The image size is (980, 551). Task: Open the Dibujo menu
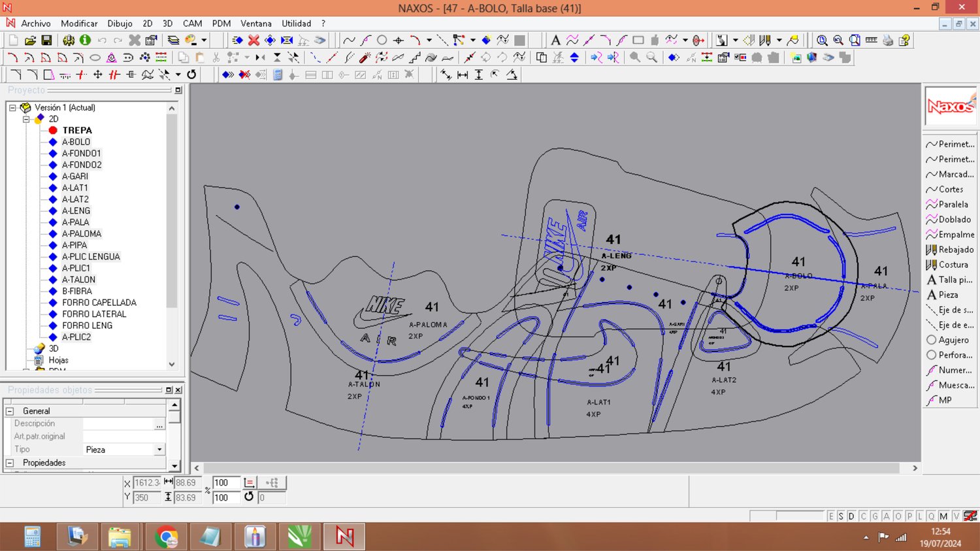click(120, 24)
